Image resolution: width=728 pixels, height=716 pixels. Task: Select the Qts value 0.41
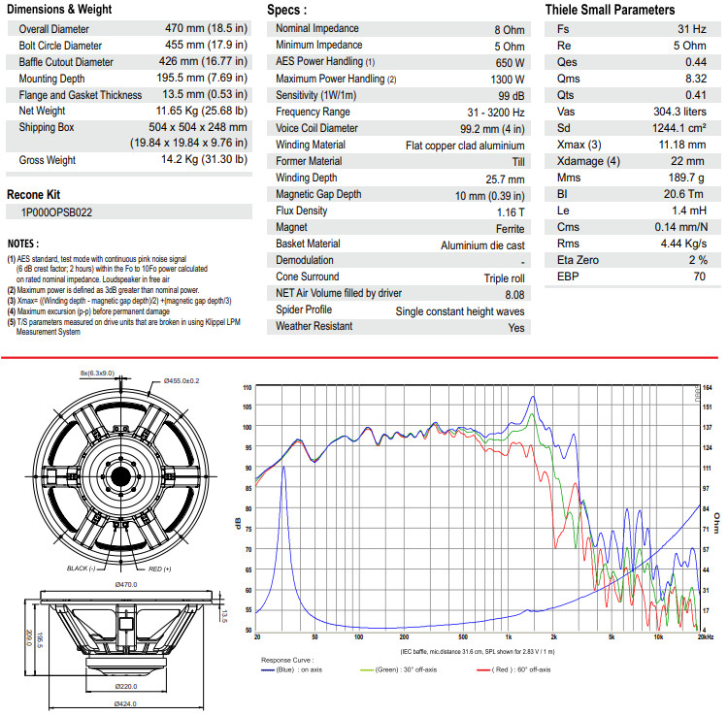tap(696, 95)
